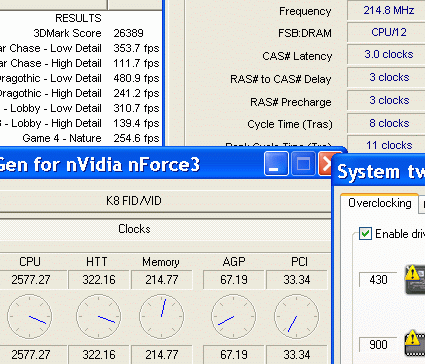Screen dimensions: 425x364
Task: Click the upper AGP clock value 67.19
Action: tap(234, 280)
